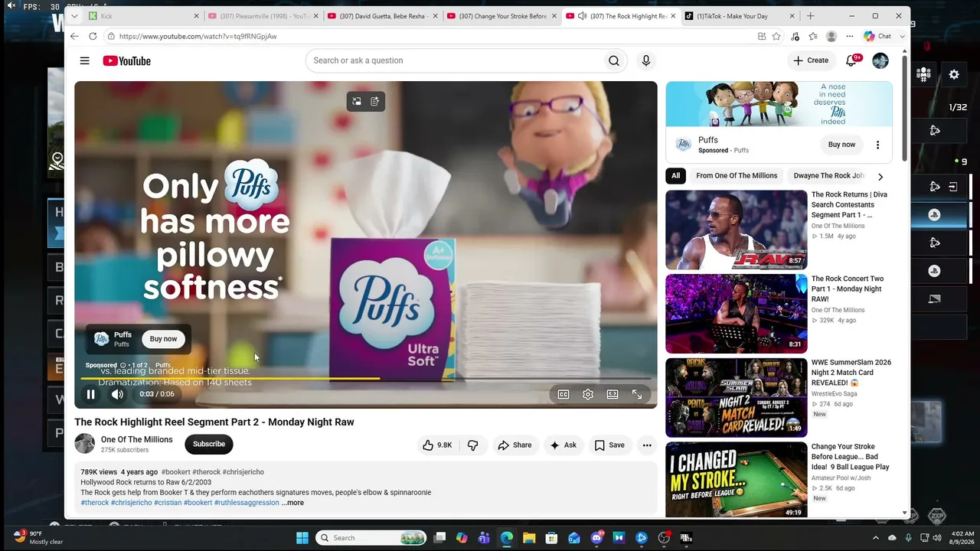This screenshot has height=551, width=980.
Task: Mute the video player volume
Action: (x=117, y=394)
